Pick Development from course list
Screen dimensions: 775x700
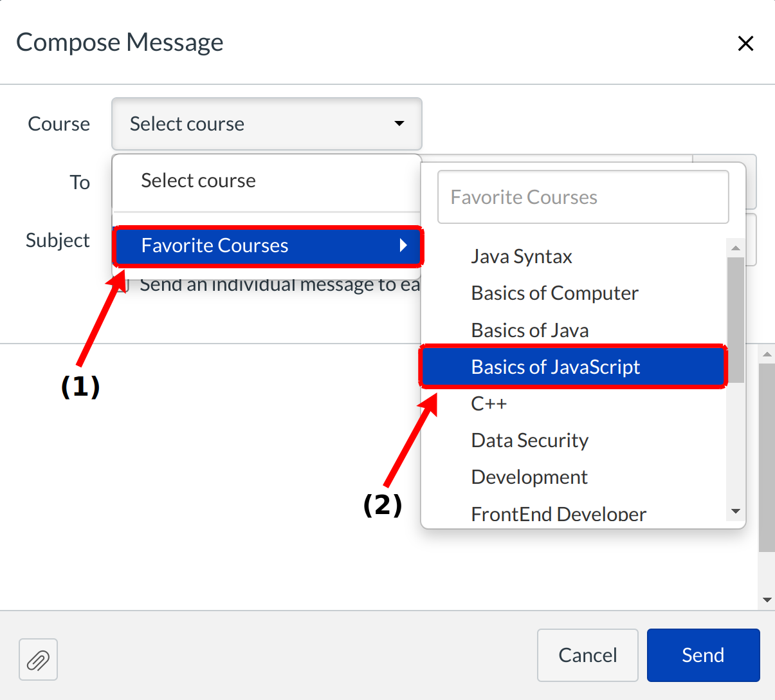529,477
